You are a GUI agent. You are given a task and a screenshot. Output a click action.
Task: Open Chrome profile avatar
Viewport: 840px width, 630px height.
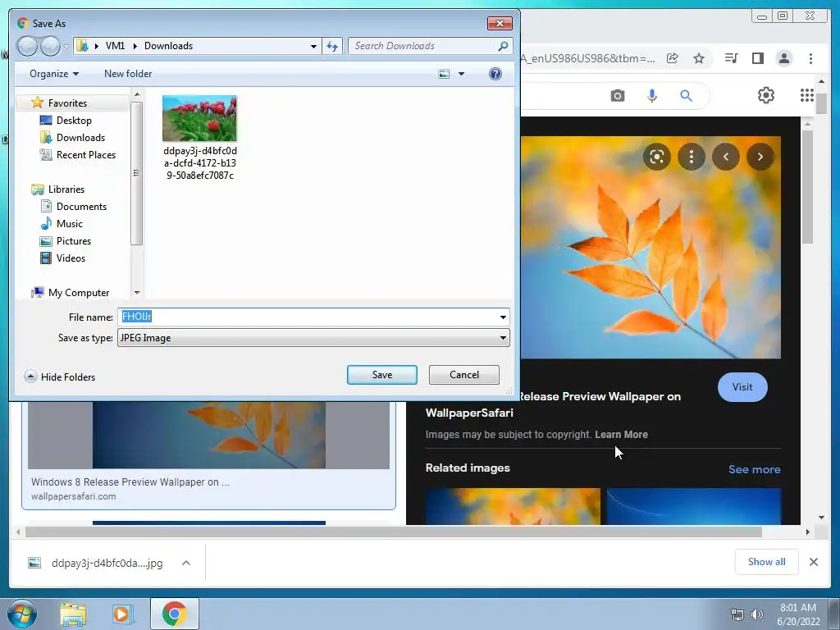click(783, 58)
